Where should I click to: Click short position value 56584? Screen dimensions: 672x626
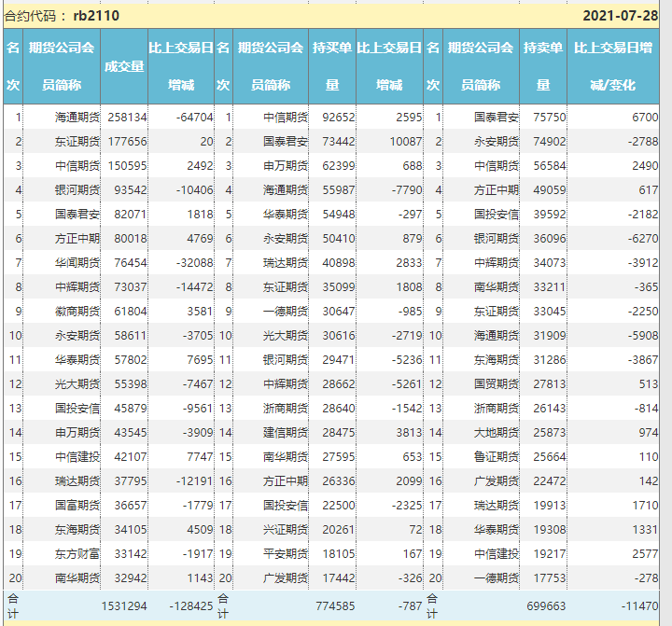point(550,165)
